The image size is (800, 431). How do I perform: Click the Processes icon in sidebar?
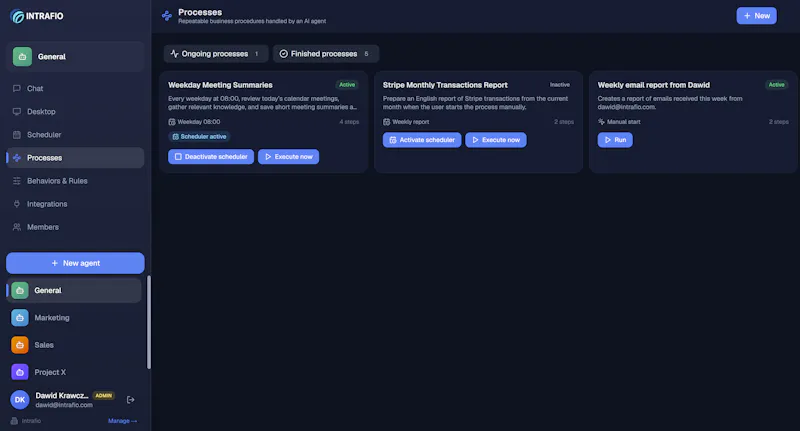click(17, 158)
